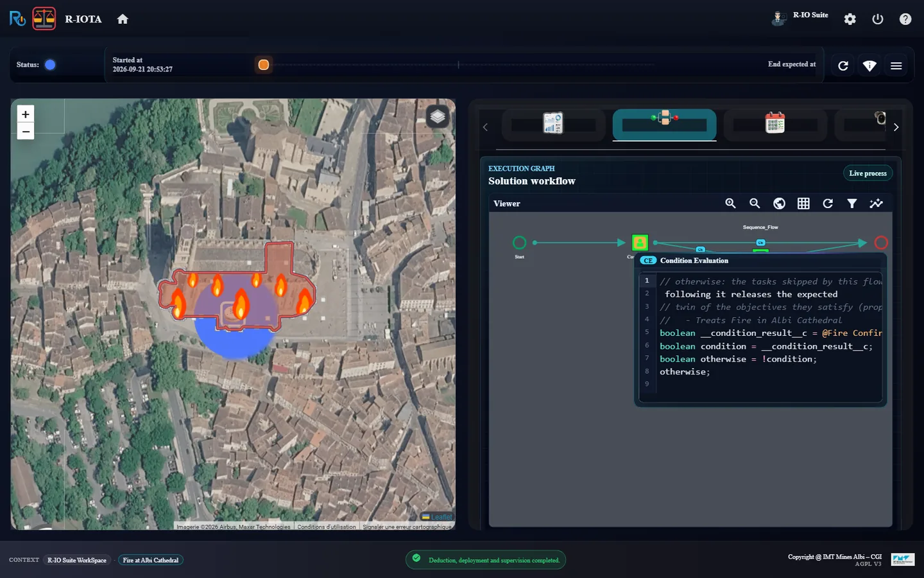The height and width of the screenshot is (578, 924).
Task: Click the sparkle chart icon in viewer
Action: 877,204
